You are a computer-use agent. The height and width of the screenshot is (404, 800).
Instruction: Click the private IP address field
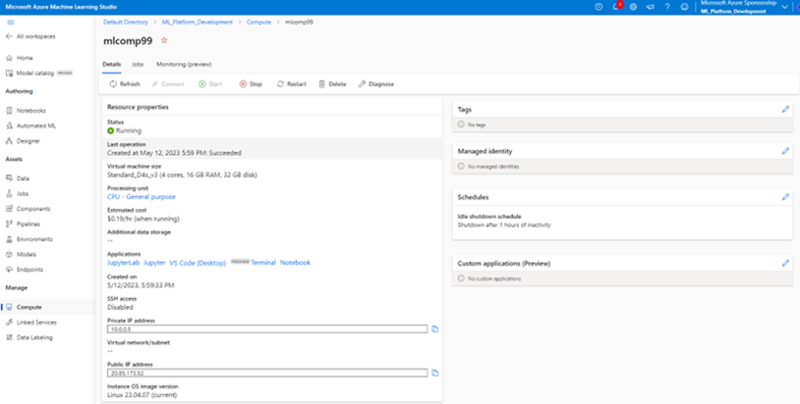(267, 328)
